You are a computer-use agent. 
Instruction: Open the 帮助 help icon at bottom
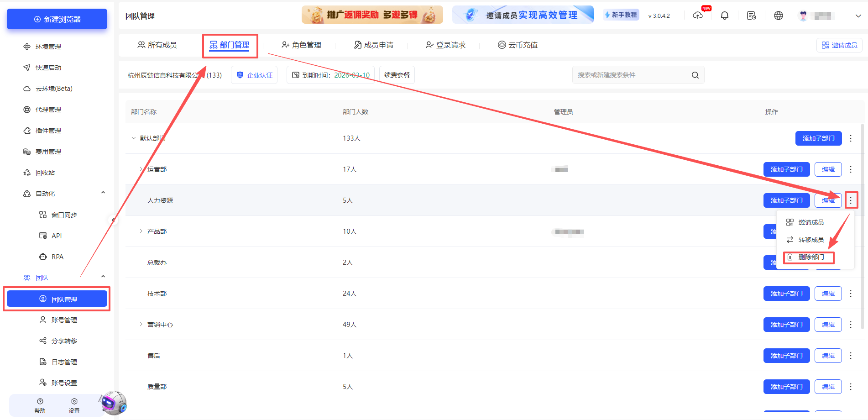click(x=40, y=405)
